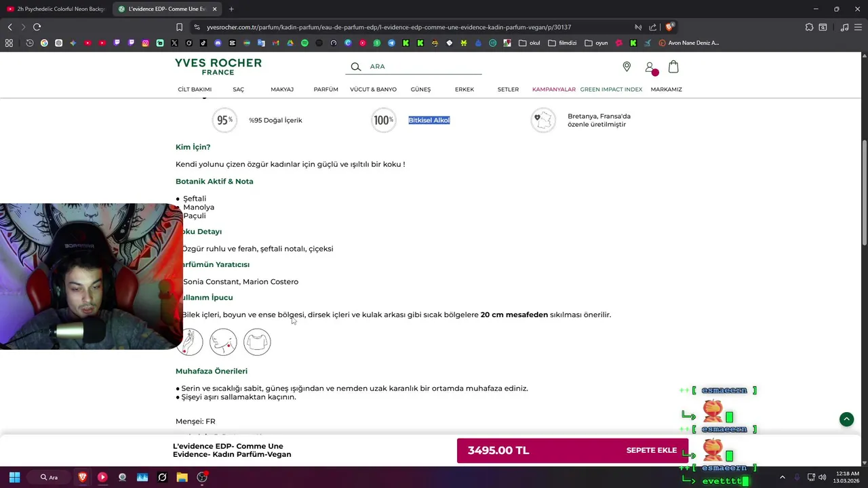Click the neck application tip illustration
Screen dimensions: 868x488
tap(223, 342)
